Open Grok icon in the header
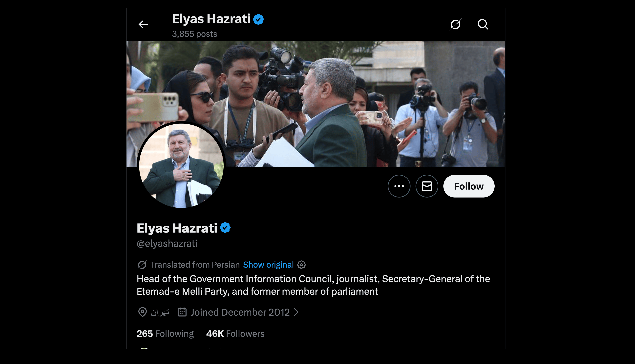Screen dimensions: 635x364 455,24
